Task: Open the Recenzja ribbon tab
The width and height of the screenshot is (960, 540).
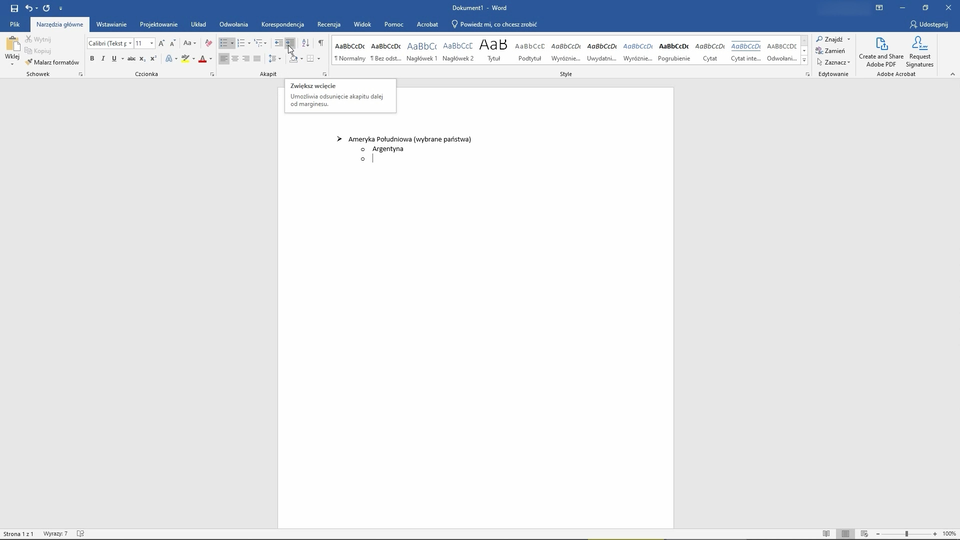Action: click(328, 24)
